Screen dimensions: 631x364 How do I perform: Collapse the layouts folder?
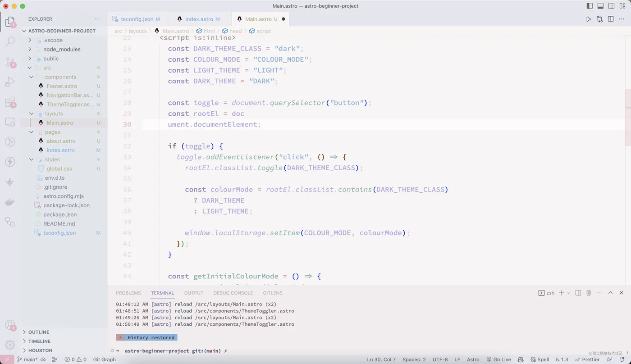(x=54, y=114)
